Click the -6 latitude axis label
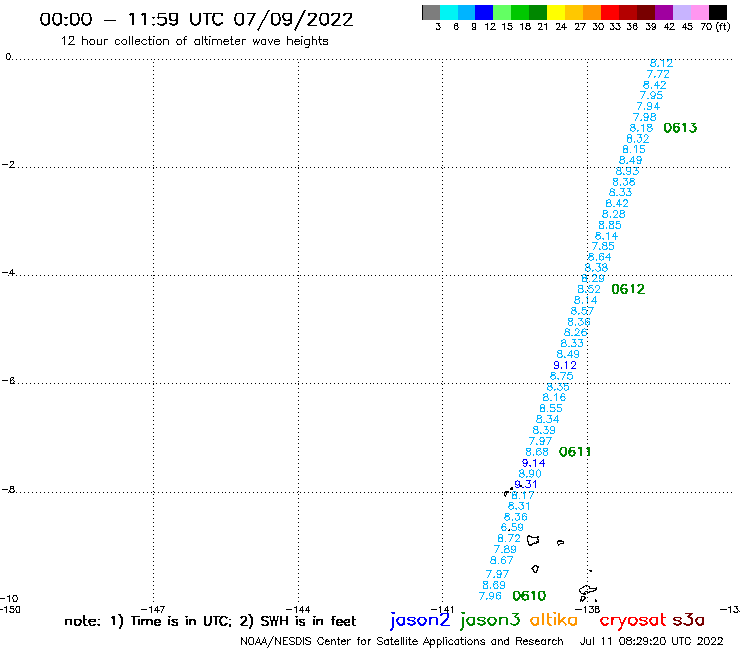The image size is (740, 650). tap(8, 380)
